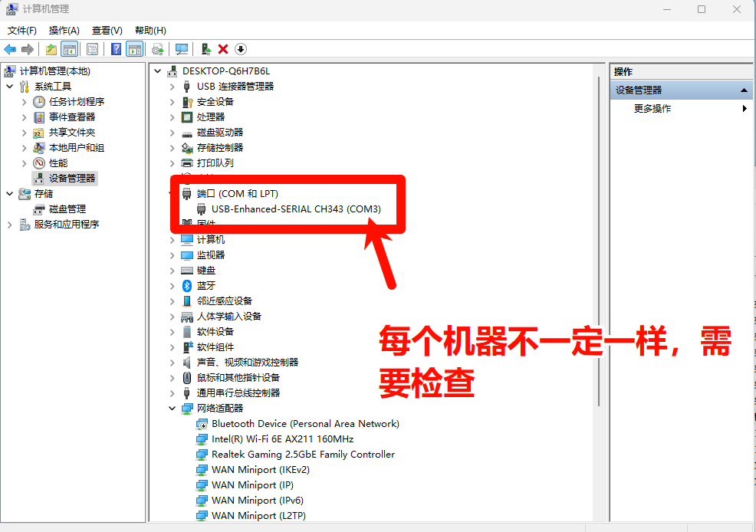Image resolution: width=756 pixels, height=532 pixels.
Task: Toggle the Show/Hide console tree toolbar button
Action: (70, 49)
